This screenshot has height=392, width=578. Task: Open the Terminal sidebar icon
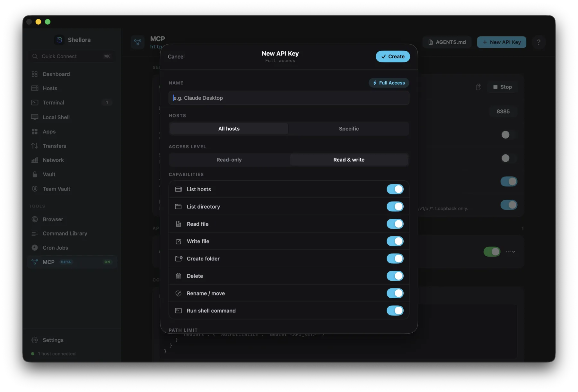click(35, 103)
